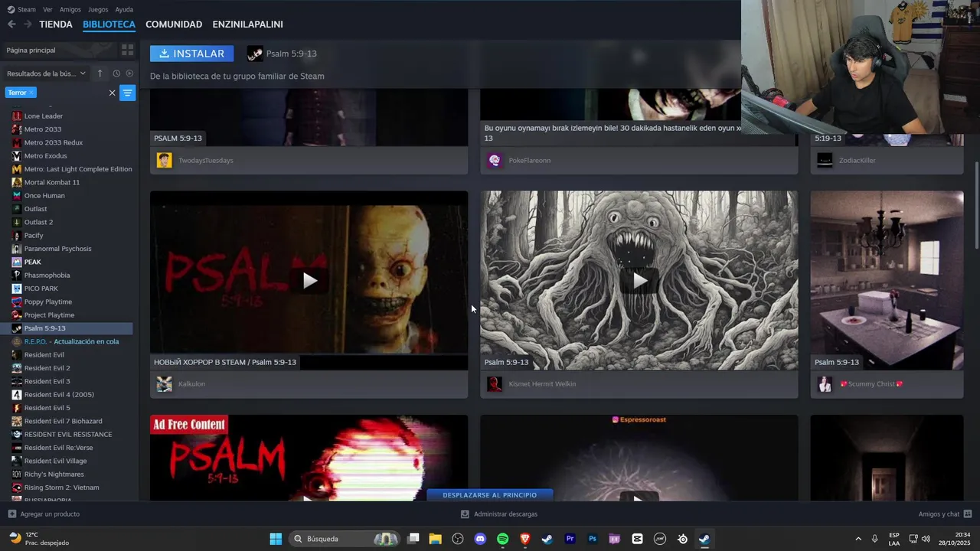This screenshot has width=980, height=551.
Task: Open ZodiacKiller author profile
Action: click(x=857, y=161)
